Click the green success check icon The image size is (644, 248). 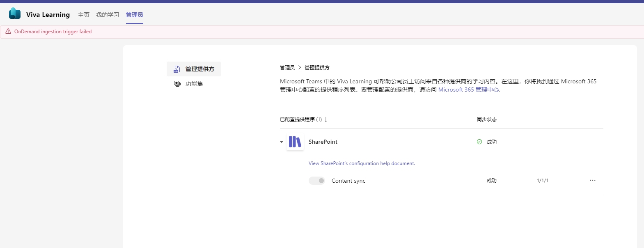point(479,142)
